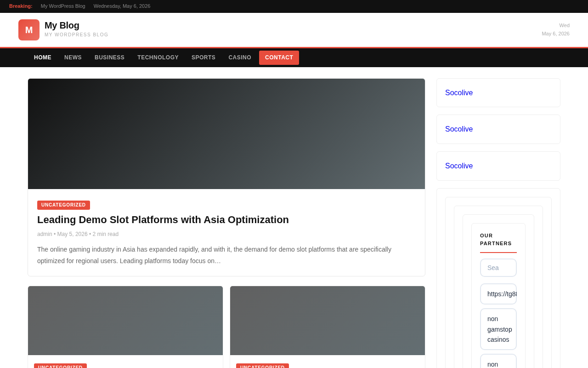588x368 pixels.
Task: Open Leading Demo Slot Platforms article title
Action: (x=163, y=220)
